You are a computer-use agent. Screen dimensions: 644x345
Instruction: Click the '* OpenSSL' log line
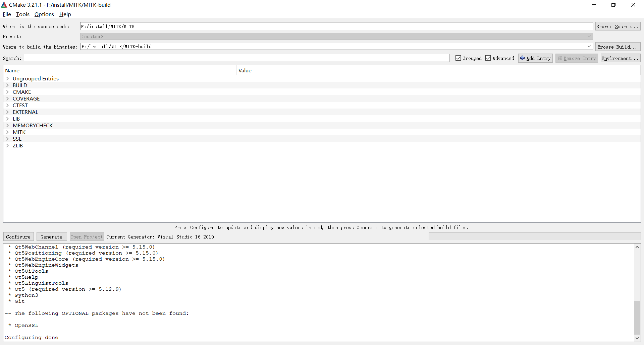(23, 325)
